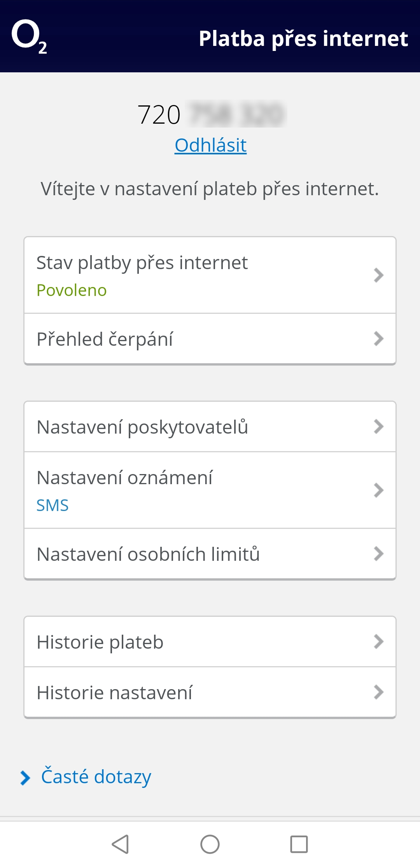This screenshot has height=868, width=420.
Task: Tap the green Povoleno status text
Action: pyautogui.click(x=72, y=290)
